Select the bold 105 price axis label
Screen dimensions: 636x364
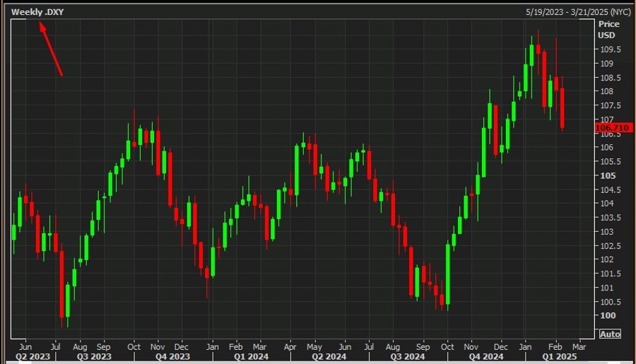(x=608, y=176)
